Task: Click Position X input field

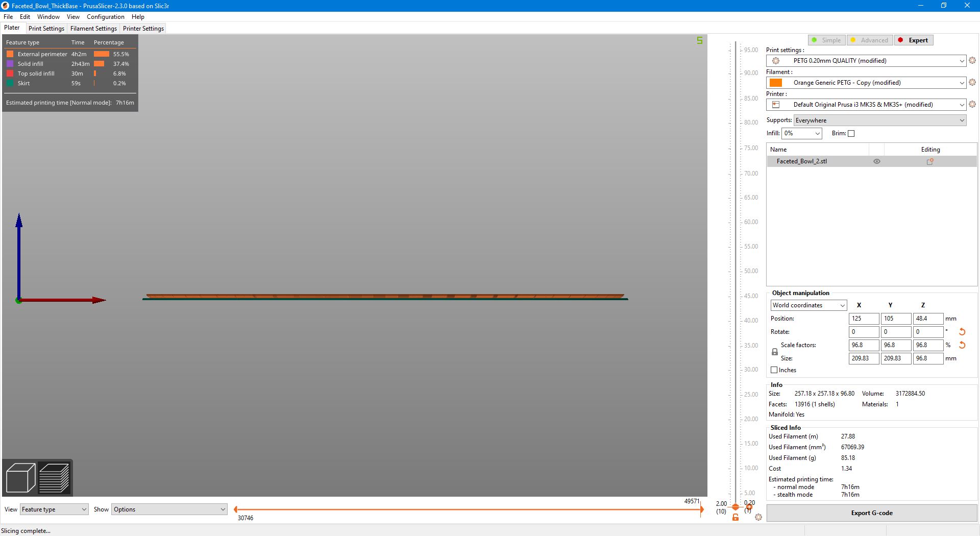Action: (x=864, y=319)
